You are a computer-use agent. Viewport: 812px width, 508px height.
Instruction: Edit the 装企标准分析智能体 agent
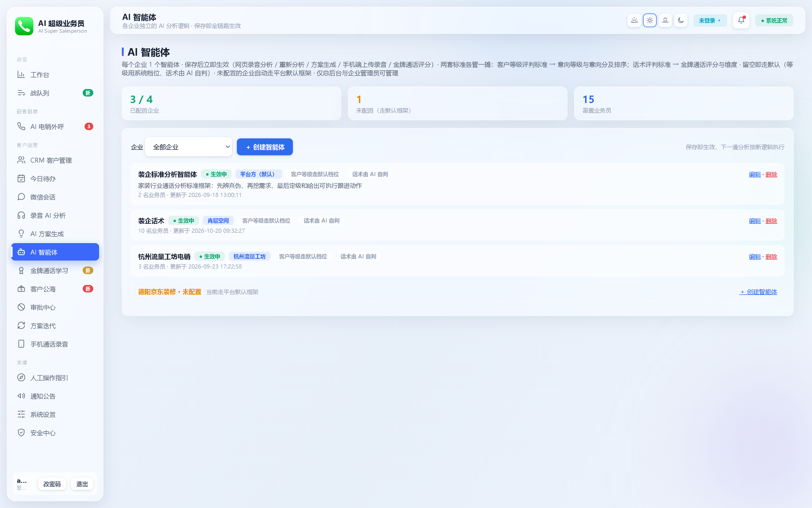755,174
